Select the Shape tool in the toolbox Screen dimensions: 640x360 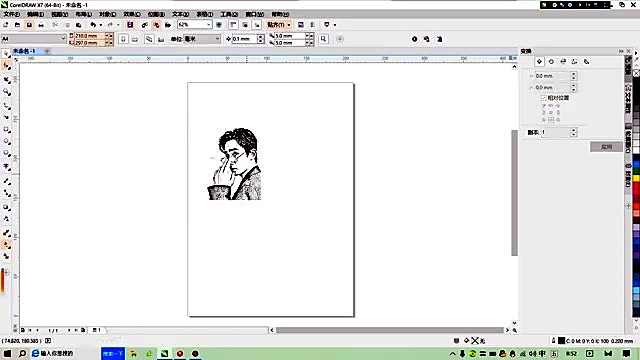(x=6, y=66)
